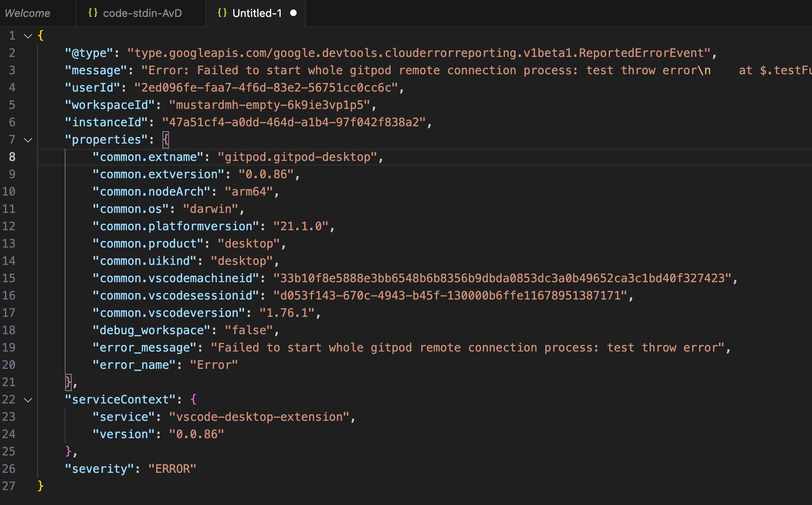
Task: Click the "@type" key on line 2
Action: (x=89, y=53)
